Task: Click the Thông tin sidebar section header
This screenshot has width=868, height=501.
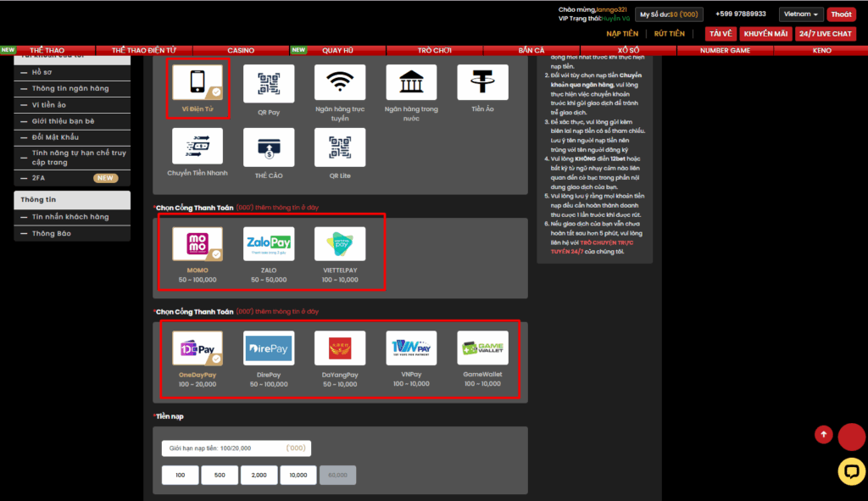Action: [x=72, y=200]
